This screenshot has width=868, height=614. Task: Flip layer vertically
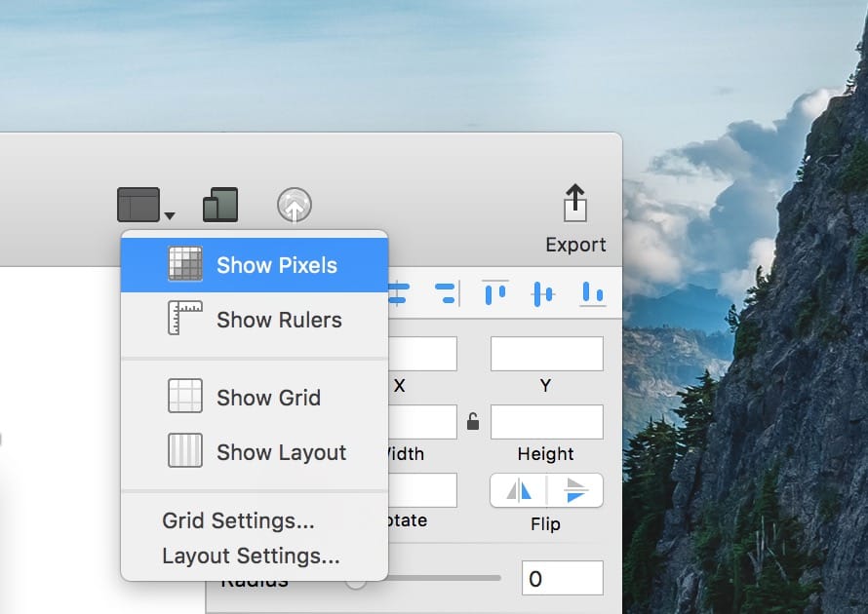575,490
